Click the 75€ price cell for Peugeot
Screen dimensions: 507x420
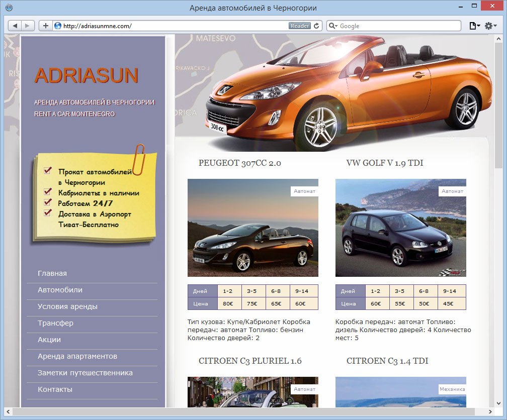[x=254, y=303]
